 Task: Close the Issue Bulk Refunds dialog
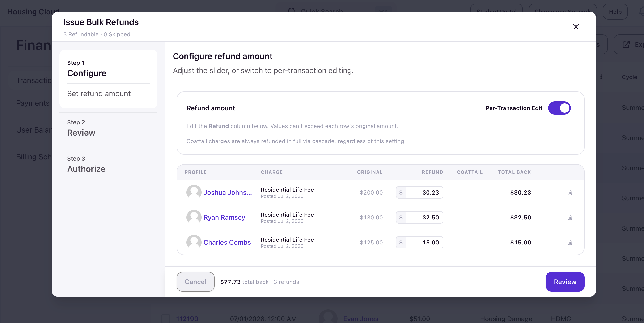pos(576,27)
